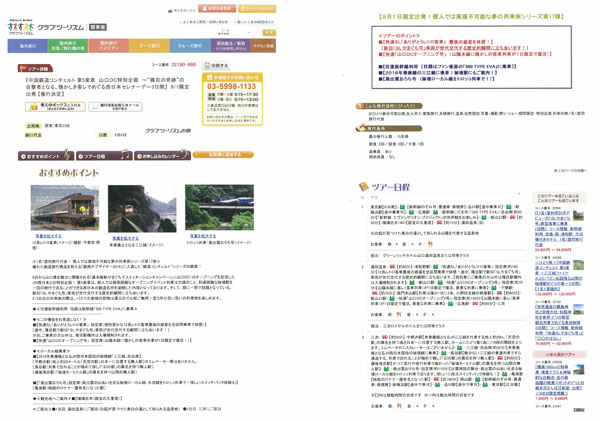This screenshot has height=421, width=600.
Task: Open the blue trolley train on bridge photo
Action: coord(219,207)
